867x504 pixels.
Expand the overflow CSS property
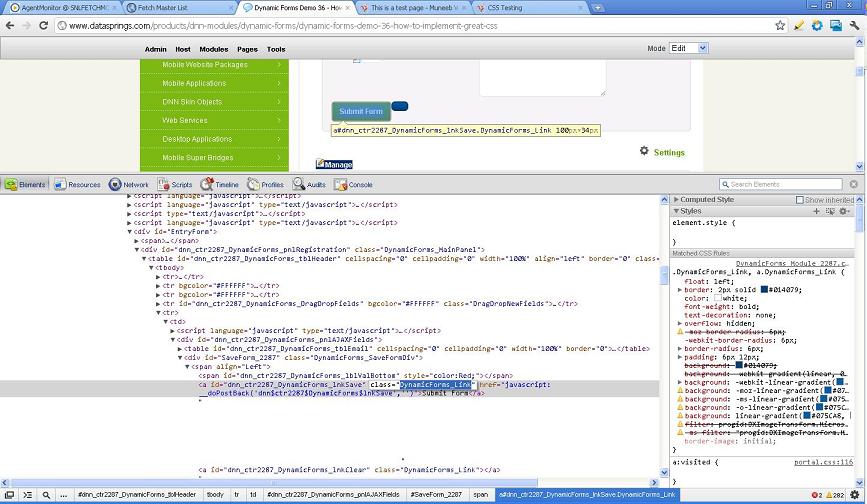pos(680,323)
